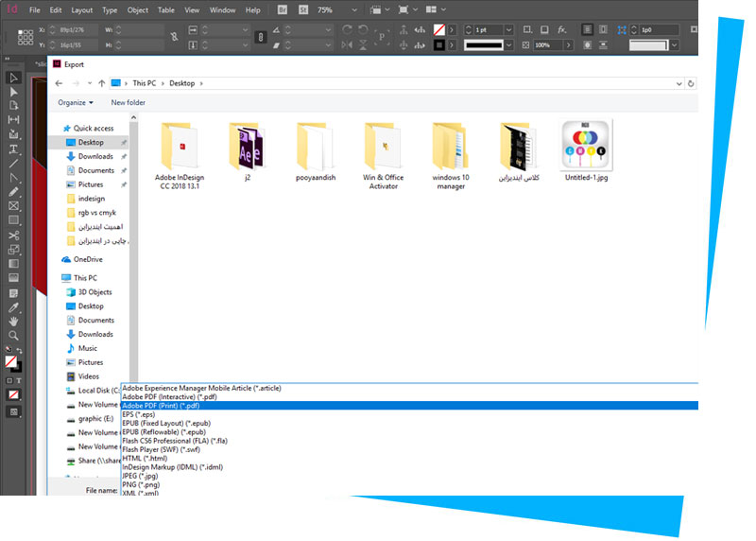Image resolution: width=756 pixels, height=541 pixels.
Task: Select Music under This PC
Action: [82, 348]
